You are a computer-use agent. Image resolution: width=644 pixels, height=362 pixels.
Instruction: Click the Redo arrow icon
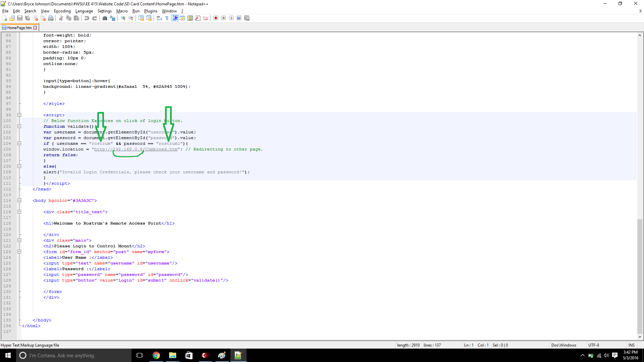pos(95,18)
